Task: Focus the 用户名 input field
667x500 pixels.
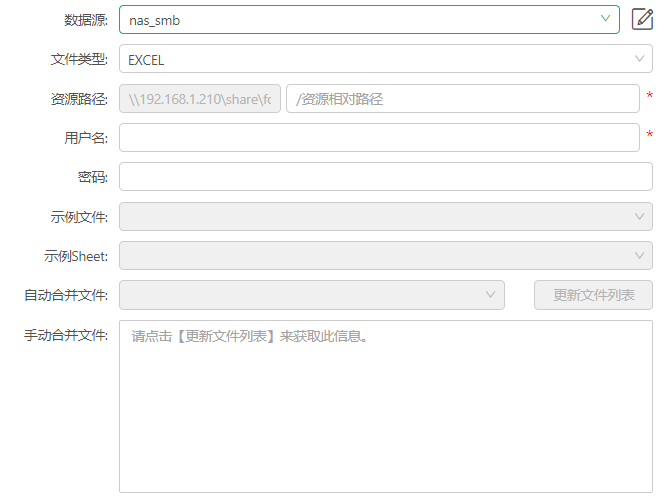Action: (x=379, y=137)
